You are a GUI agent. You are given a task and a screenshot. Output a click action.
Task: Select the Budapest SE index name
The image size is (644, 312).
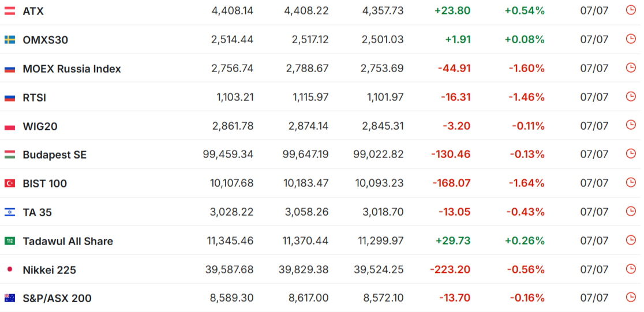[55, 155]
